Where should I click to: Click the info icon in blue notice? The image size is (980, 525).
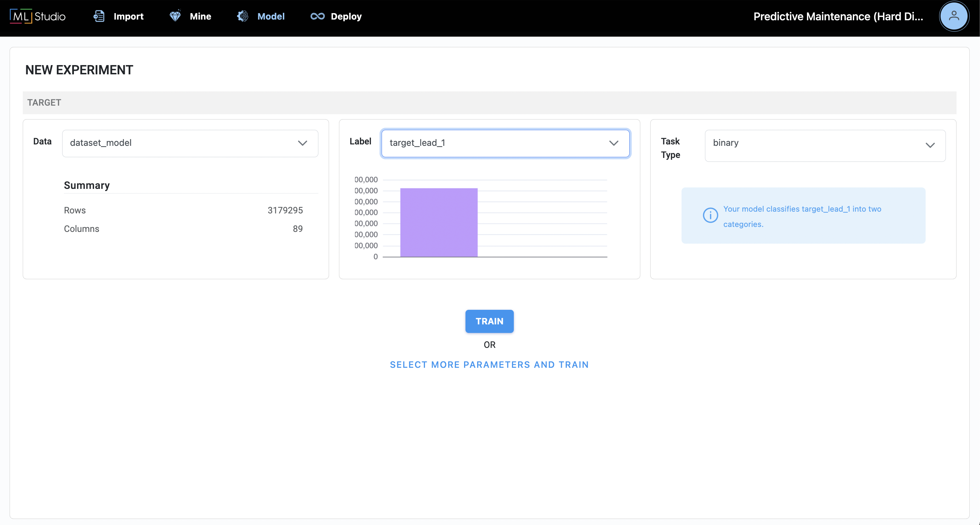click(710, 216)
